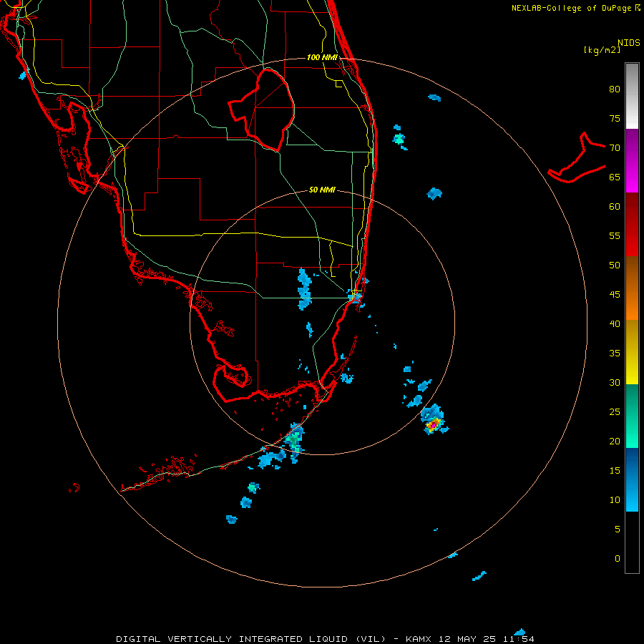Pick the green segment of the color bar
This screenshot has width=644, height=644.
(632, 416)
